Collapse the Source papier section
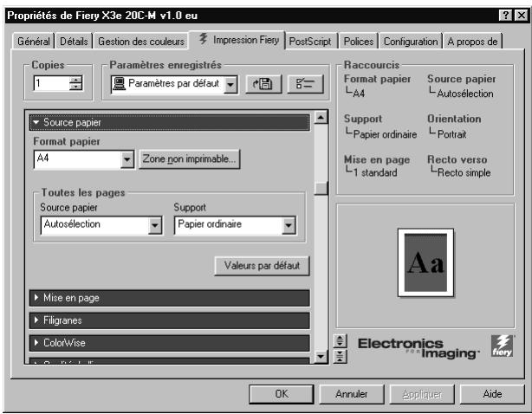 tap(170, 122)
